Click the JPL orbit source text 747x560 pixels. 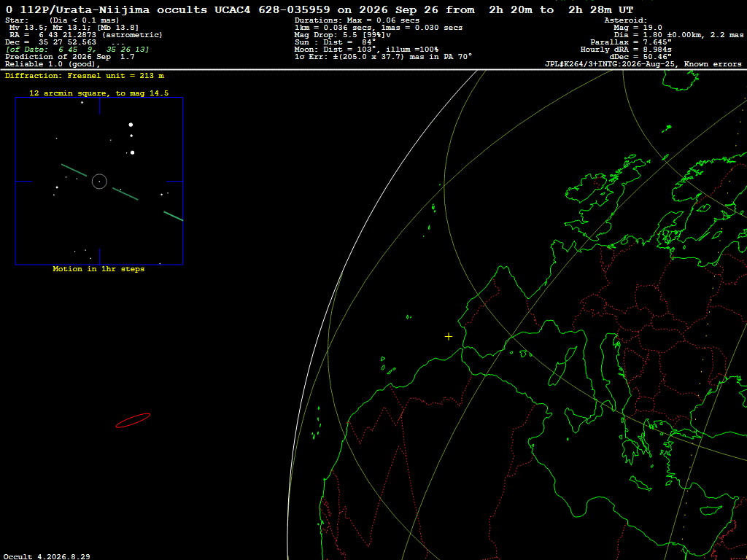point(643,64)
